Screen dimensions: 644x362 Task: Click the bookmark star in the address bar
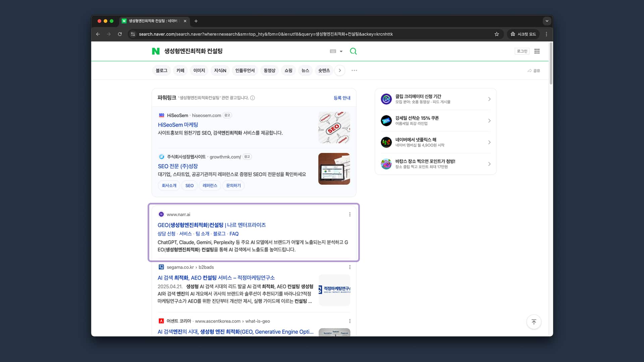pyautogui.click(x=497, y=34)
